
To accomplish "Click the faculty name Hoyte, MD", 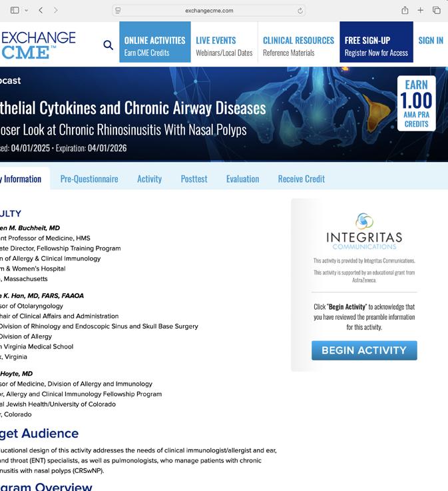I will click(17, 374).
